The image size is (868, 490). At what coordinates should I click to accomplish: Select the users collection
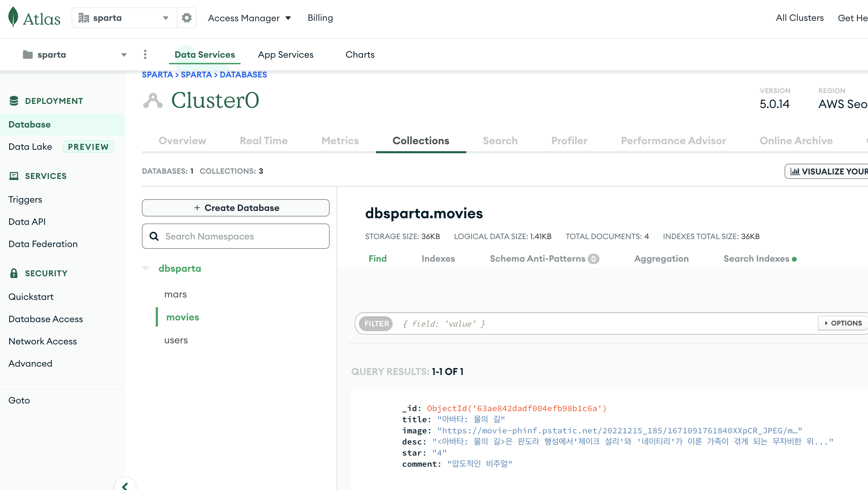(x=176, y=340)
